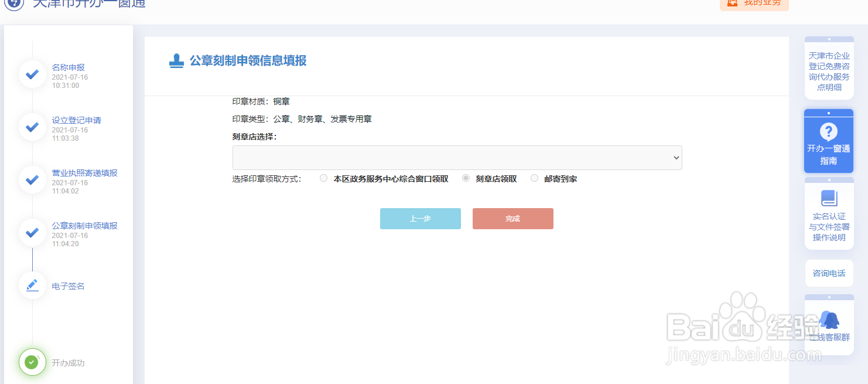Click the checkmark icon for 设立登记申请 step
Image resolution: width=868 pixels, height=384 pixels.
click(x=32, y=127)
